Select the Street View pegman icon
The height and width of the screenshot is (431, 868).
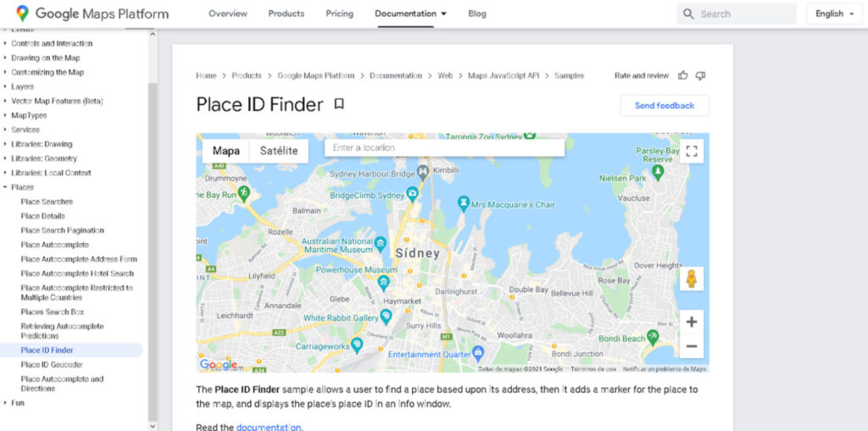pos(692,279)
